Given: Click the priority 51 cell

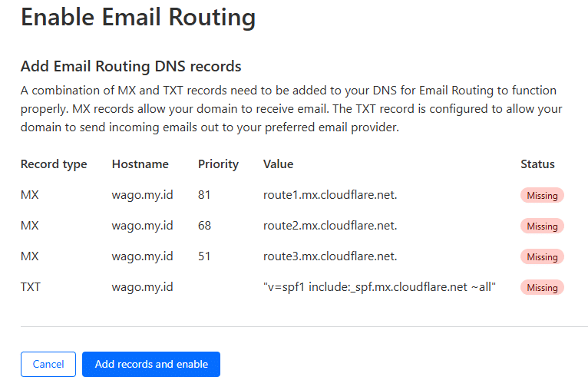Looking at the screenshot, I should click(204, 256).
